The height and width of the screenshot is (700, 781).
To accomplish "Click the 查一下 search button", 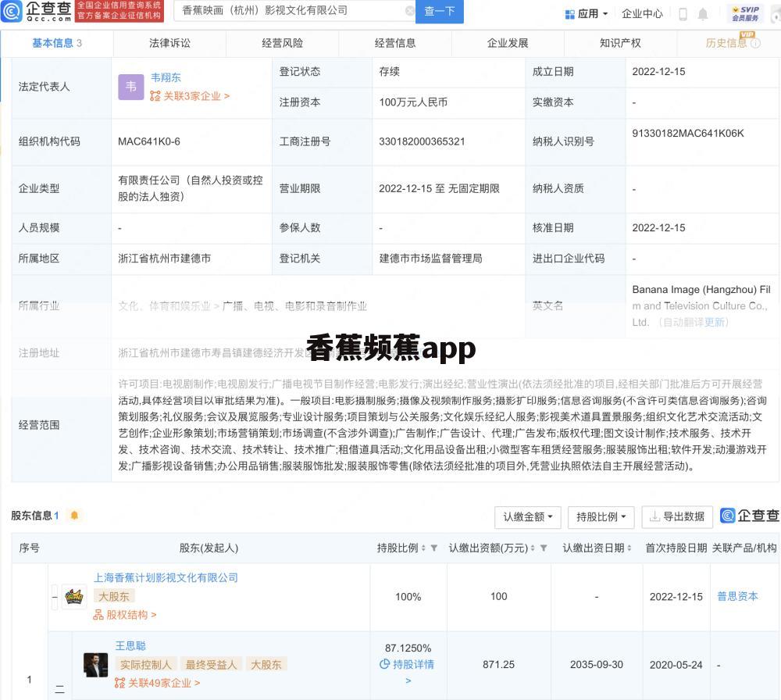I will 440,11.
